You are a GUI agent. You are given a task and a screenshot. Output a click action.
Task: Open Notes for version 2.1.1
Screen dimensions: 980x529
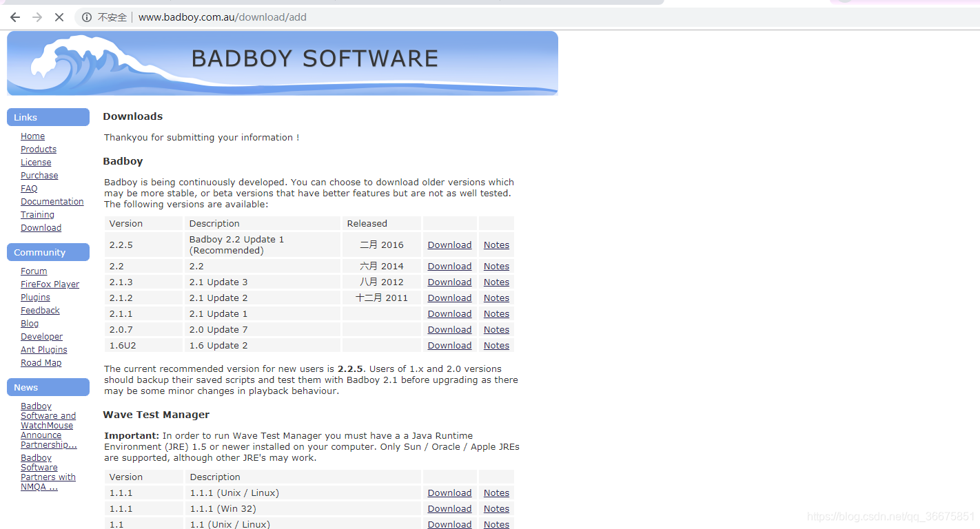point(496,314)
